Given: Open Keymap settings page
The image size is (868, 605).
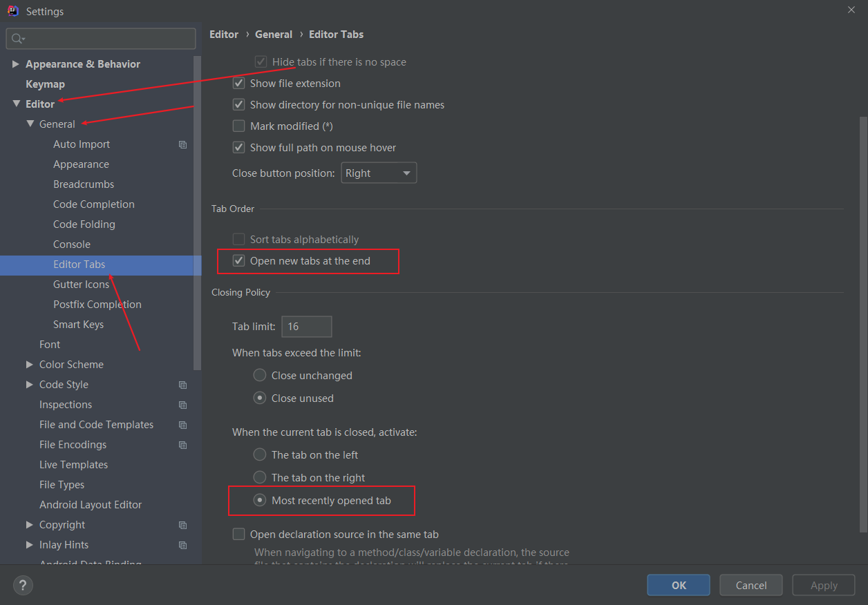Looking at the screenshot, I should click(45, 84).
